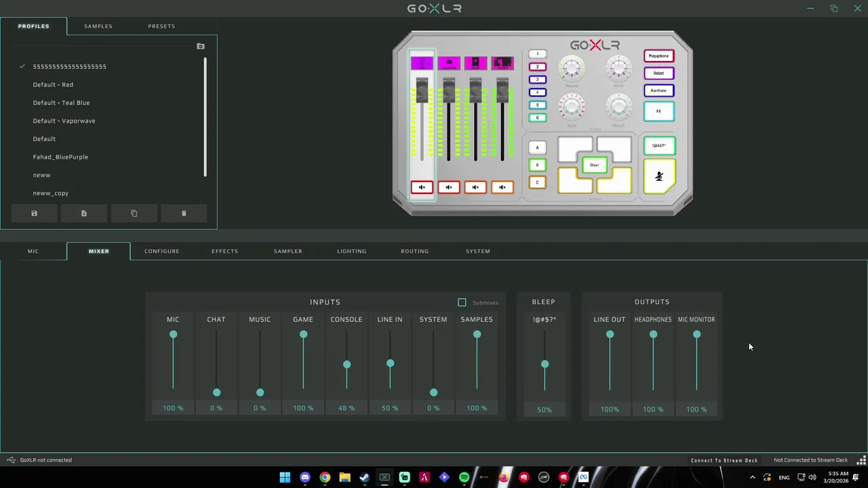
Task: Open Discord from the taskbar
Action: pyautogui.click(x=305, y=477)
